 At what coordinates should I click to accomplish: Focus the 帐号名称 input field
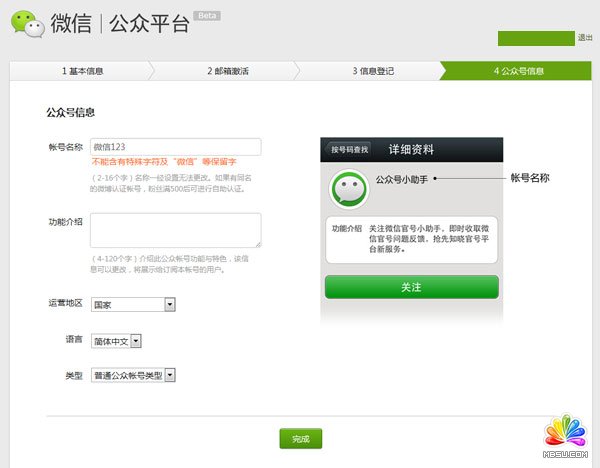pyautogui.click(x=175, y=147)
